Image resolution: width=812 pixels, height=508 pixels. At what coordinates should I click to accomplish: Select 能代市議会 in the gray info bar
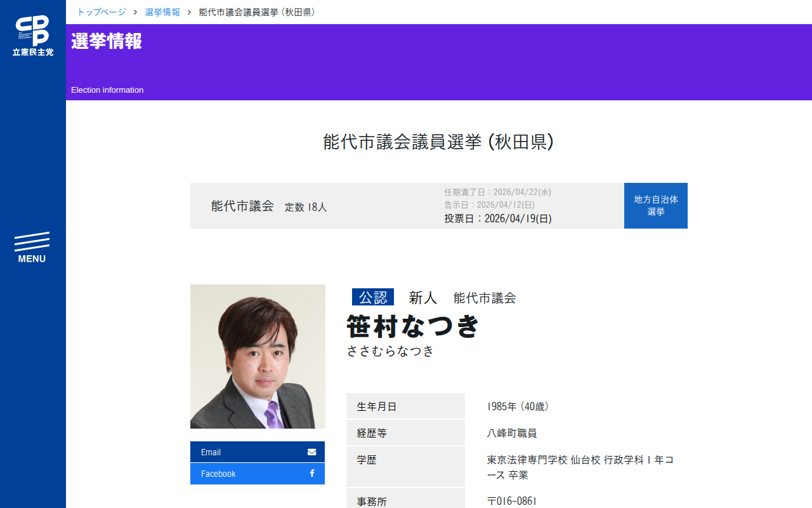click(x=242, y=206)
